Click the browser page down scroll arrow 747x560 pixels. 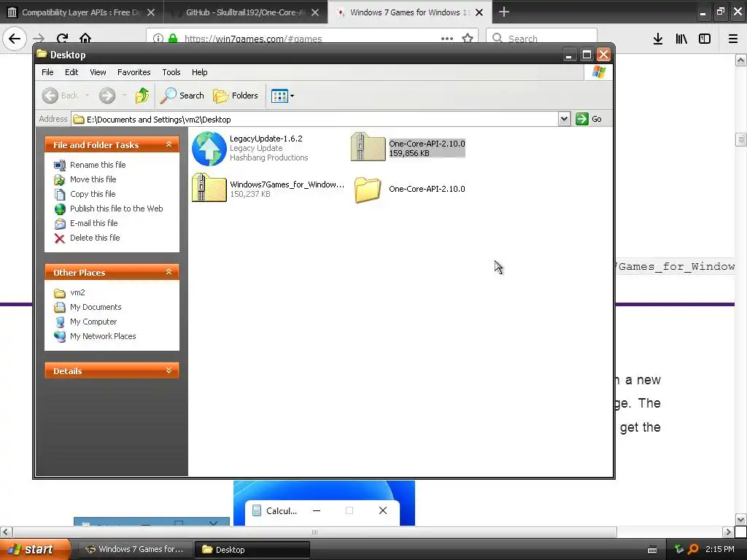[x=740, y=519]
